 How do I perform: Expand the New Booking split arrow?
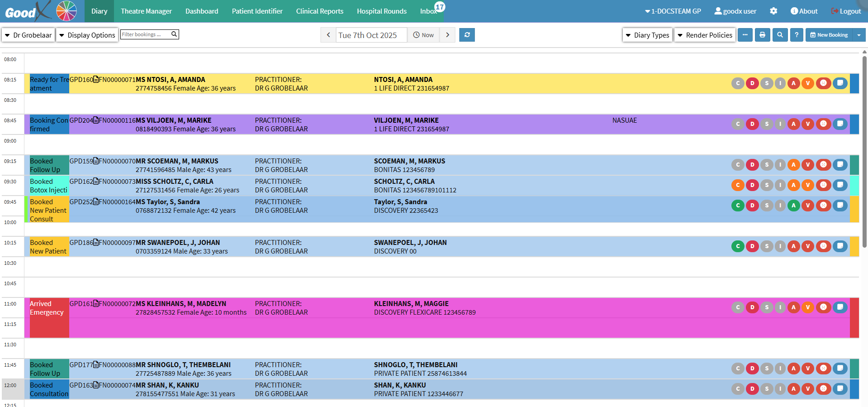(859, 35)
